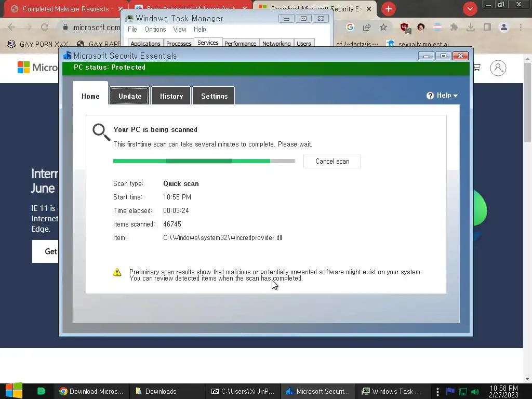Click the Get button on the webpage
Viewport: 532px width, 399px height.
45,251
